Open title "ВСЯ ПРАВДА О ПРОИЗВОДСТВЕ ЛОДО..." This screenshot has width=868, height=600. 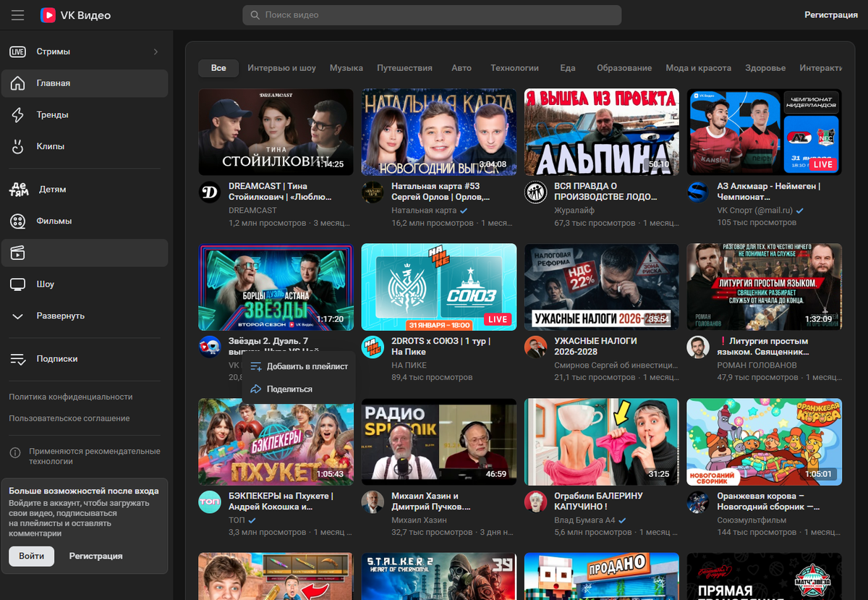coord(606,192)
